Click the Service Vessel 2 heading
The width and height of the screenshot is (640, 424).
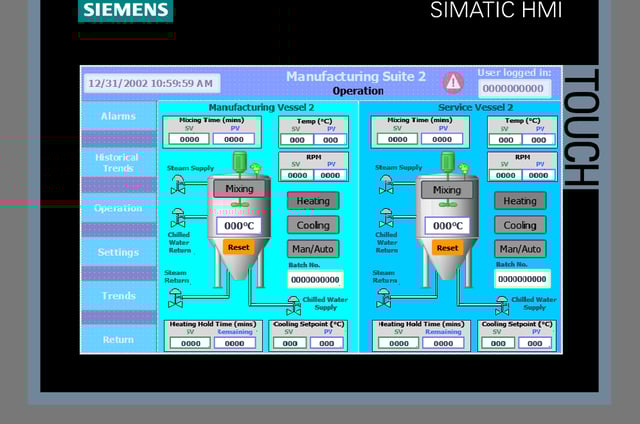(476, 107)
